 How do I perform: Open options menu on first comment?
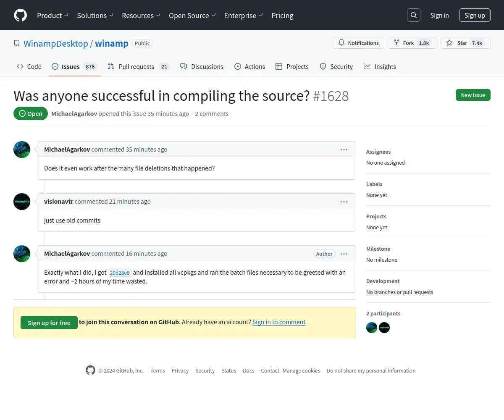(x=344, y=150)
